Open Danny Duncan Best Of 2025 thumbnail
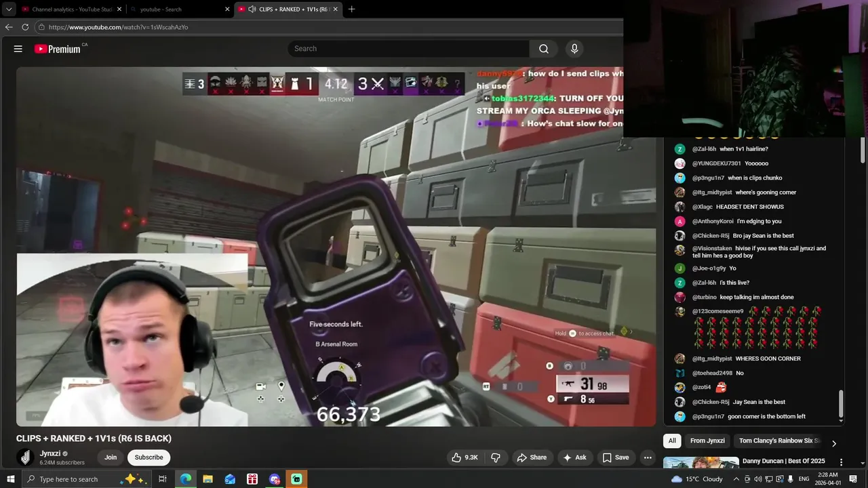This screenshot has height=488, width=868. tap(701, 463)
